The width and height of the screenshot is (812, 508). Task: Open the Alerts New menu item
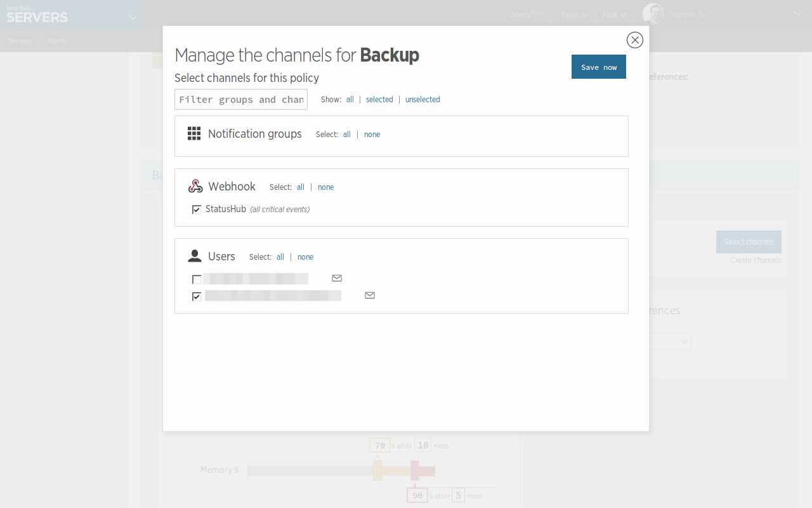click(527, 14)
